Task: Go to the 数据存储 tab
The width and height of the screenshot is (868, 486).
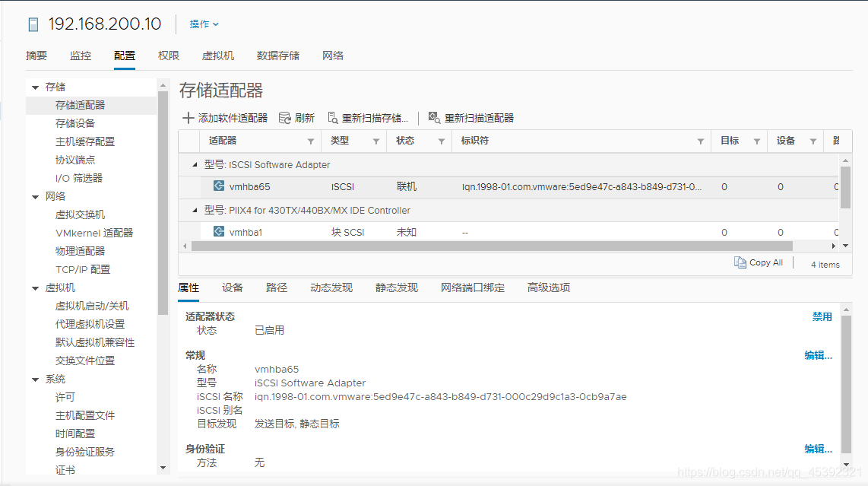Action: (x=278, y=56)
